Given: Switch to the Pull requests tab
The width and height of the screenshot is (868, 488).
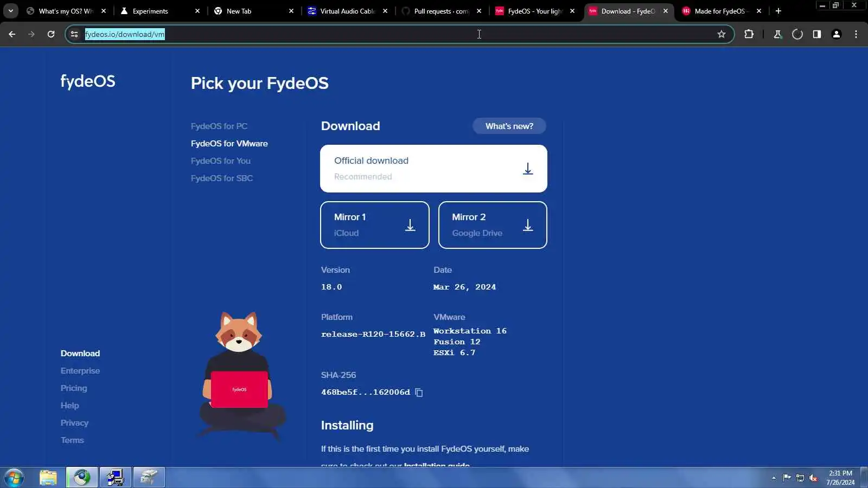Looking at the screenshot, I should tap(442, 11).
